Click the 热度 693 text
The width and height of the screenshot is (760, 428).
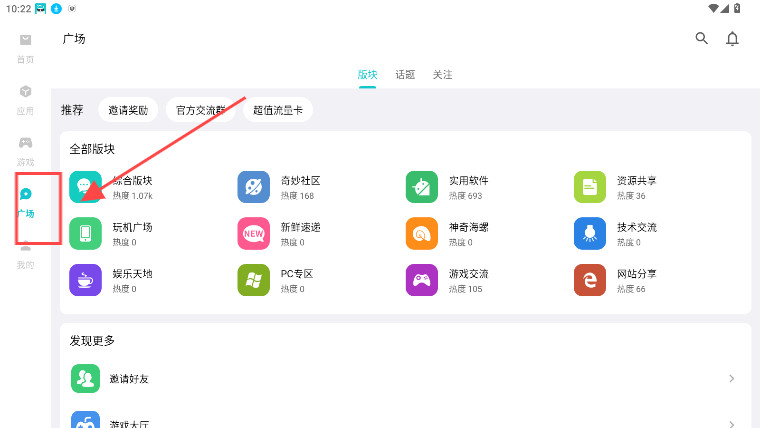pos(465,196)
